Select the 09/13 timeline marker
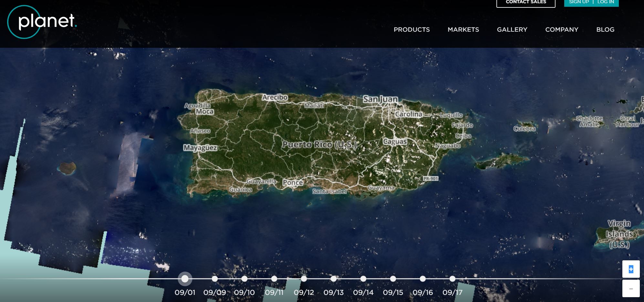The image size is (644, 302). pyautogui.click(x=334, y=278)
